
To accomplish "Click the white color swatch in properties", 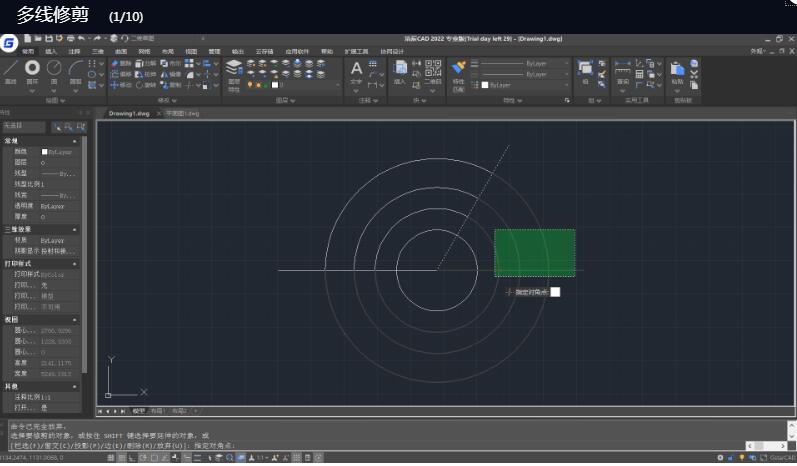I will coord(44,152).
